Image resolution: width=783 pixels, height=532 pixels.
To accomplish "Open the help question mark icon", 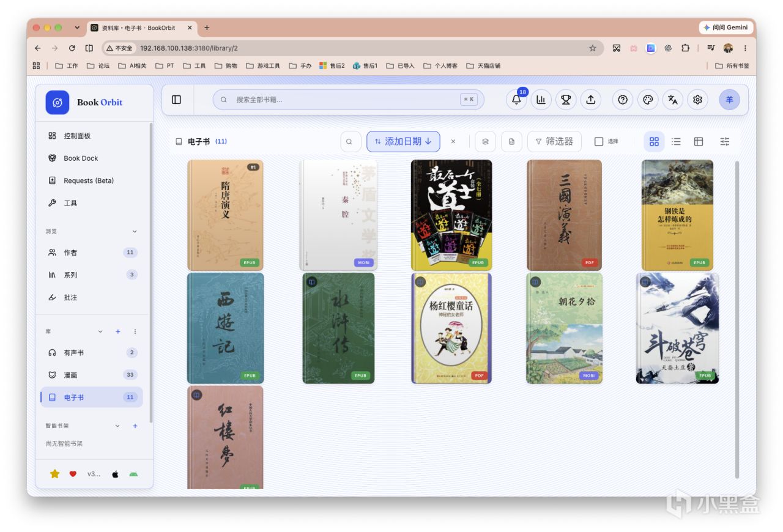I will 623,100.
